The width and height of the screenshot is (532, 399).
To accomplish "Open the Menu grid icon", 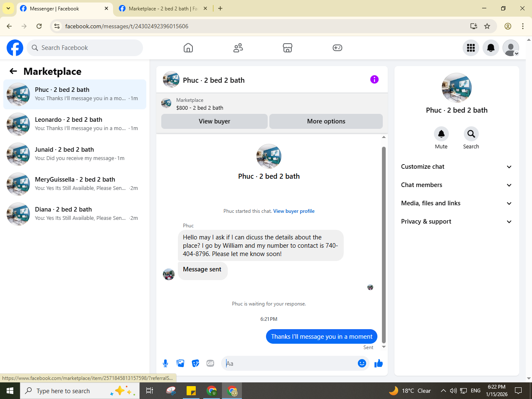I will pos(471,48).
